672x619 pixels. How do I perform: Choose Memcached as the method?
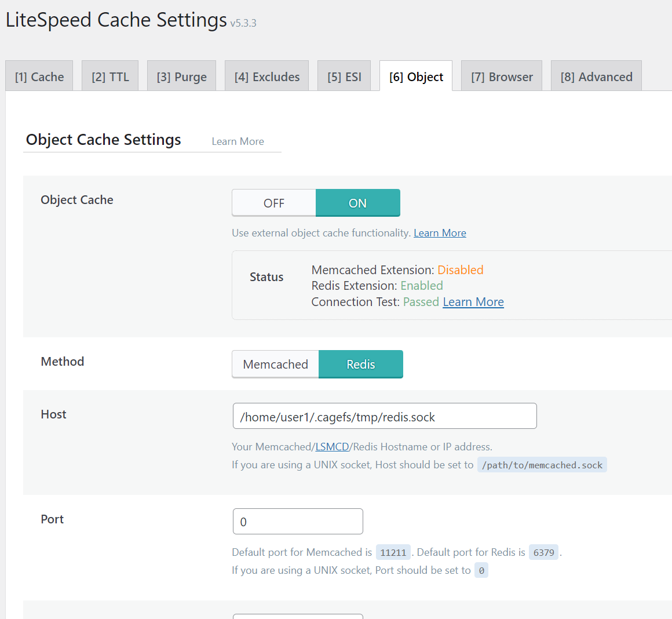click(276, 364)
